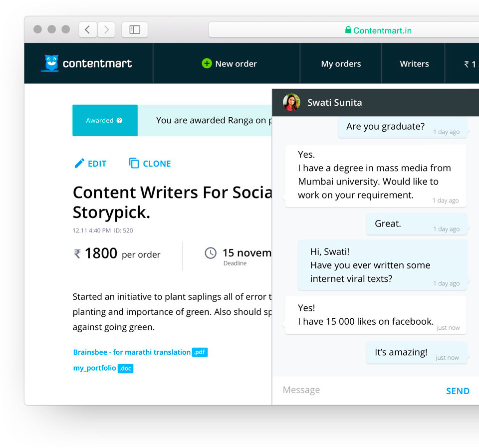The height and width of the screenshot is (448, 479).
Task: Open Brainsbee marathi translation PDF attachment
Action: tap(132, 352)
